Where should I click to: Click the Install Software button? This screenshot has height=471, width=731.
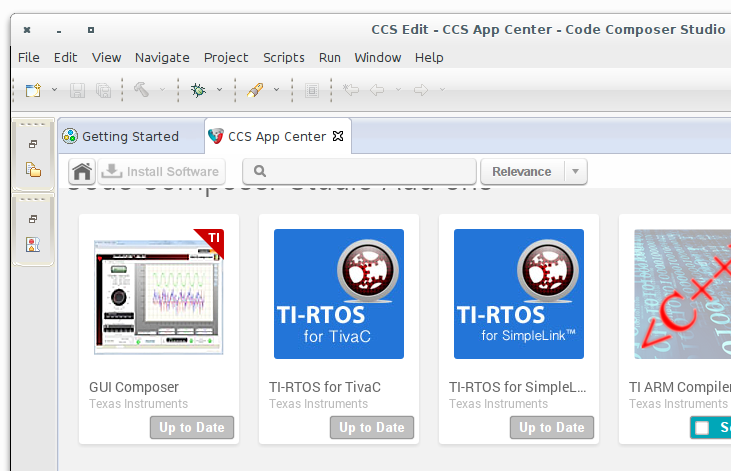coord(161,172)
